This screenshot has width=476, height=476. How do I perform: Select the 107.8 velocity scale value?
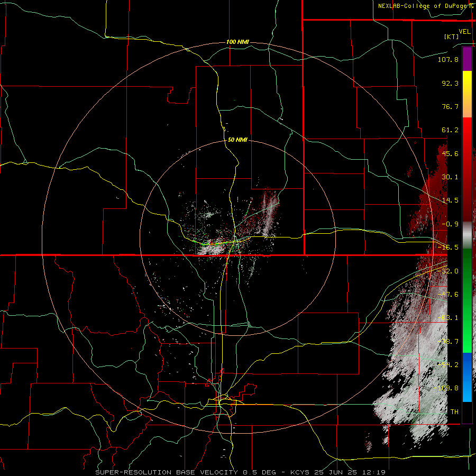click(x=448, y=59)
